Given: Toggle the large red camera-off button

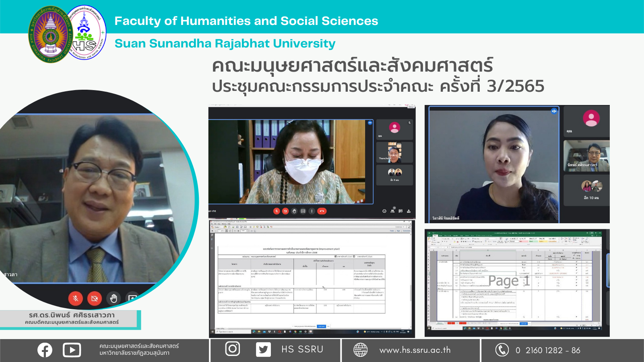Looking at the screenshot, I should point(95,298).
